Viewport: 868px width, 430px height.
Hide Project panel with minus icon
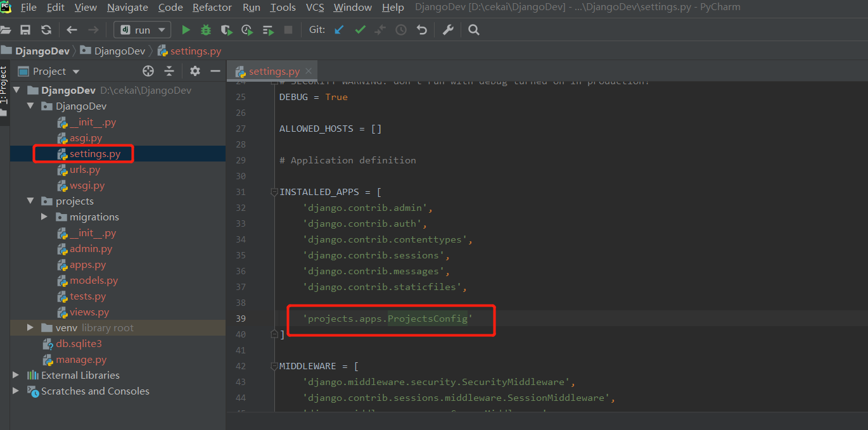[215, 71]
